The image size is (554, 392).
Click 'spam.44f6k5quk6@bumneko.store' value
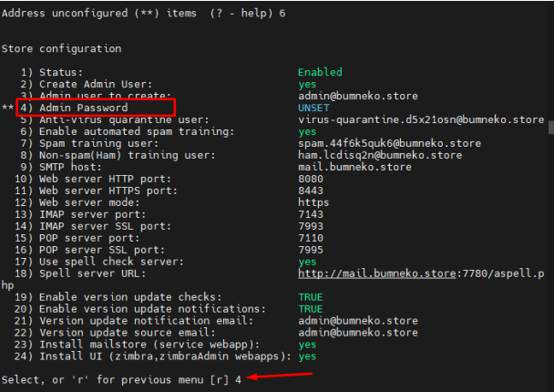click(x=389, y=143)
